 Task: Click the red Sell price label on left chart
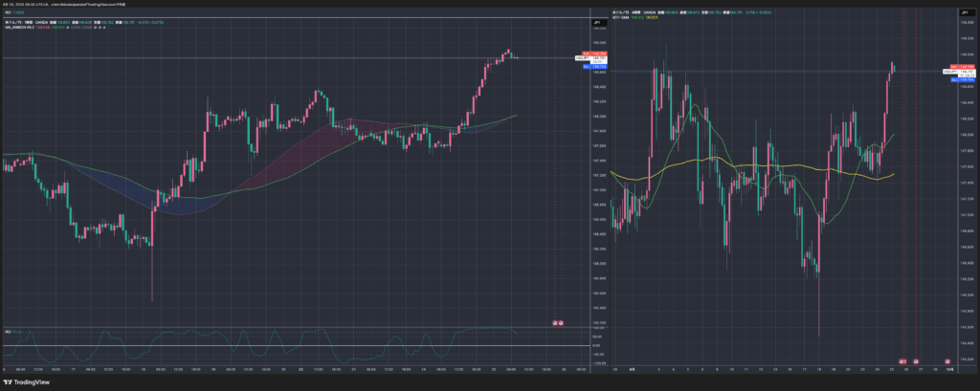pyautogui.click(x=588, y=54)
